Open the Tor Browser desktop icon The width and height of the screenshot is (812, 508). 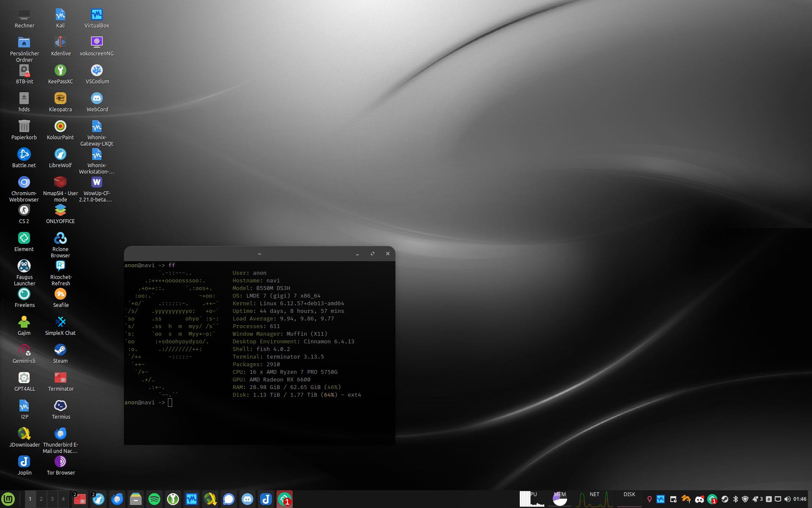tap(60, 462)
